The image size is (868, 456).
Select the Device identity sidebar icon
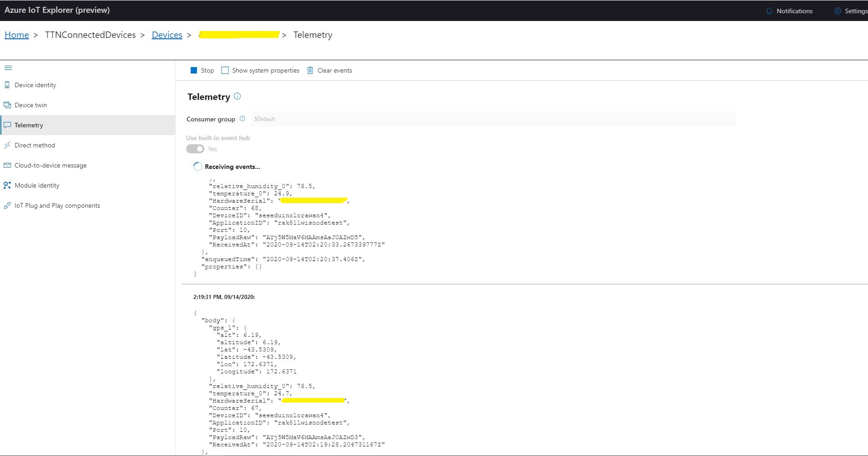tap(7, 84)
